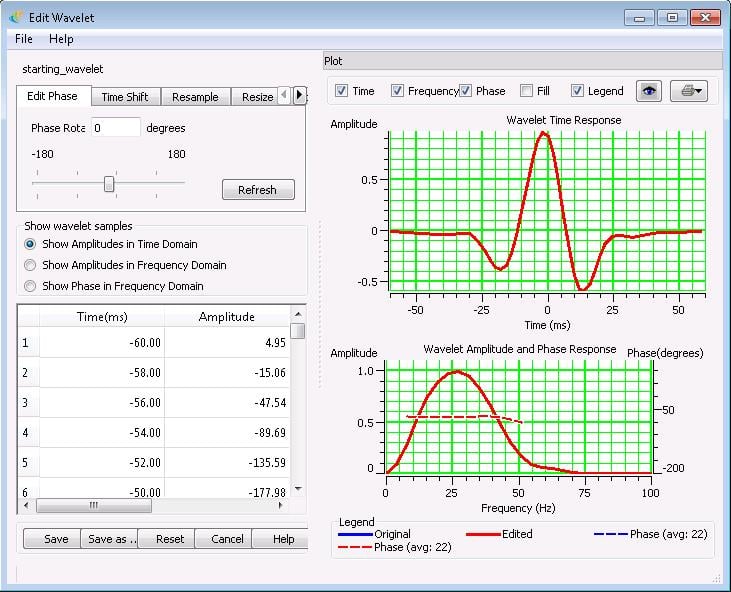Switch to the Resample tab
731x592 pixels.
(195, 97)
